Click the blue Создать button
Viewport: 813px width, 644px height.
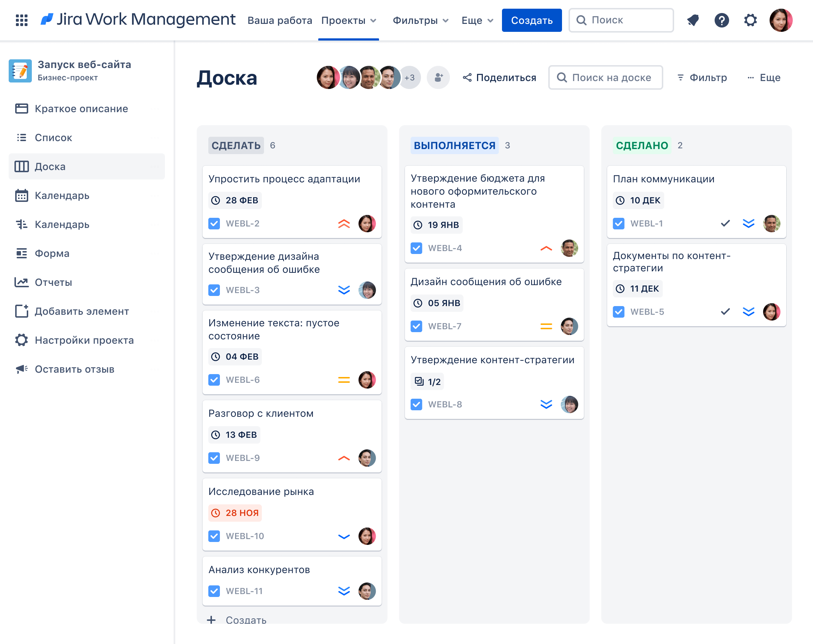(531, 20)
